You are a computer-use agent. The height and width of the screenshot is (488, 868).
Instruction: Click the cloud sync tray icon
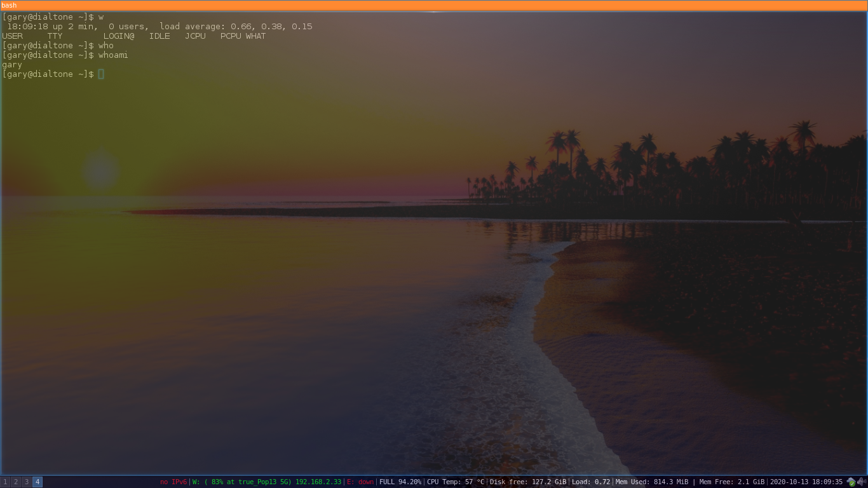851,482
